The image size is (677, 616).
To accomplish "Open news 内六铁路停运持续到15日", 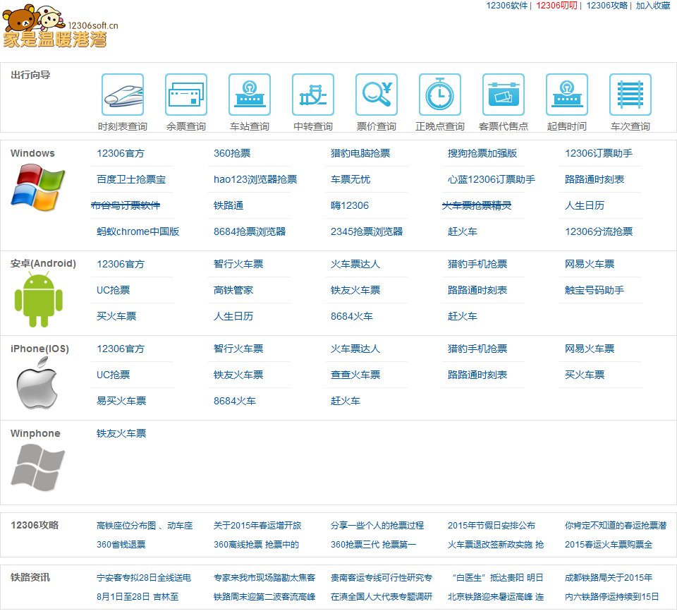I will coord(612,597).
